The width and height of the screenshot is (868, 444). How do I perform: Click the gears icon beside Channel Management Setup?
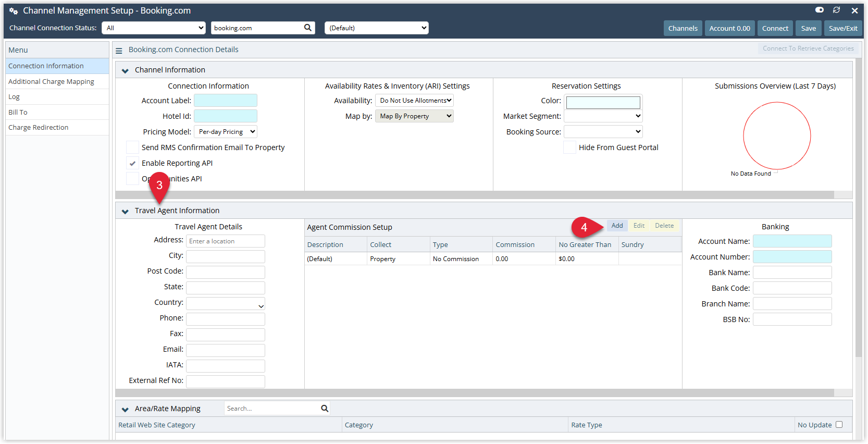(14, 11)
